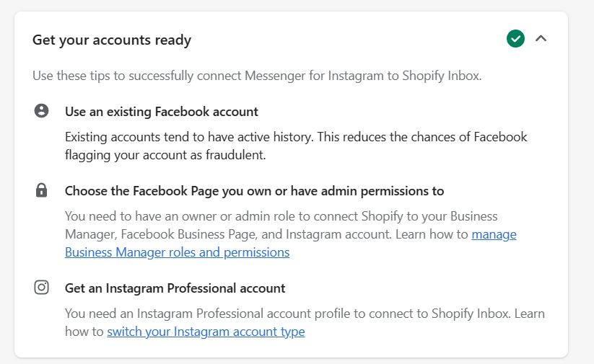Click Use an existing Facebook account heading
Screen dimensions: 594x364
162,112
